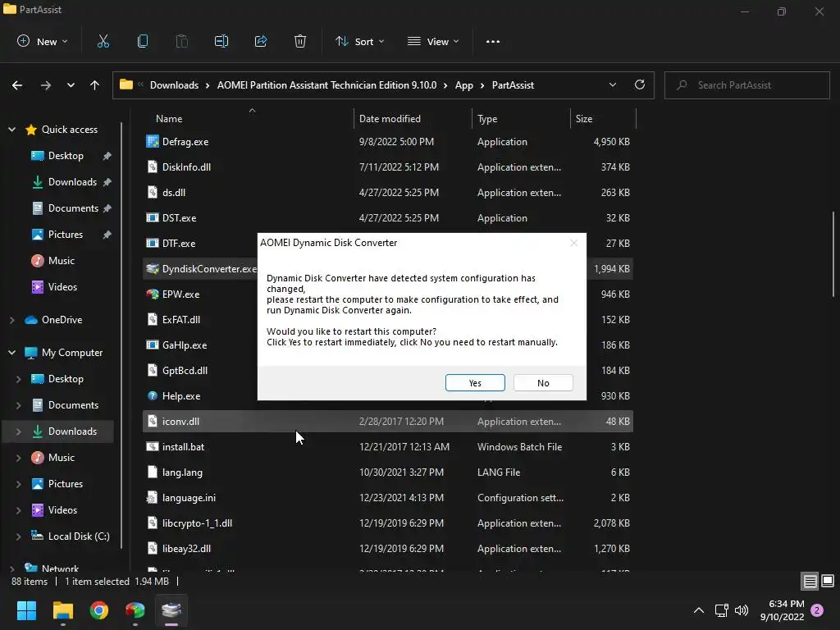
Task: Open the Sort dropdown menu
Action: click(x=359, y=41)
